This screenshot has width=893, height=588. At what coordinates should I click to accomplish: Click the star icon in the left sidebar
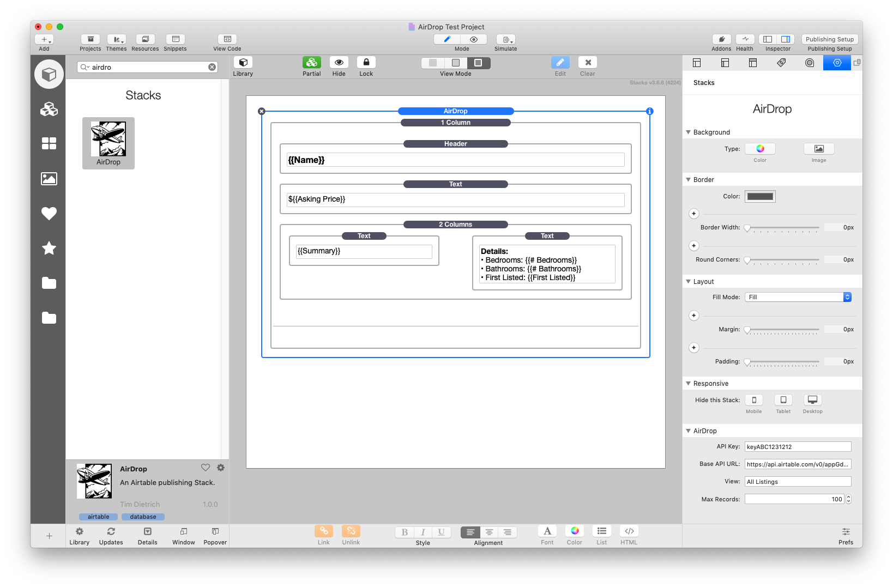point(49,248)
